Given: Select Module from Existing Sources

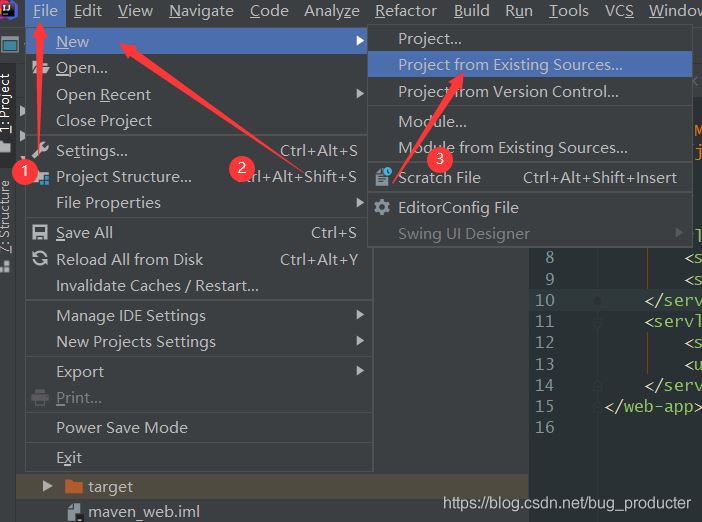Looking at the screenshot, I should point(513,147).
